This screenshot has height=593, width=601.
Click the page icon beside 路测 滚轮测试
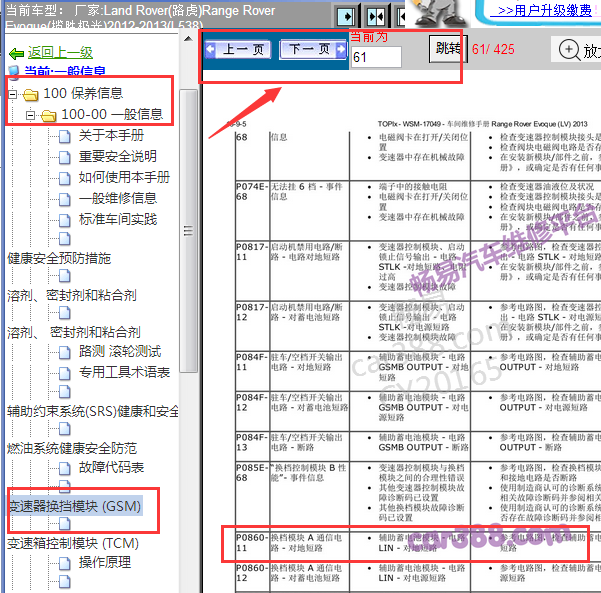click(x=64, y=352)
